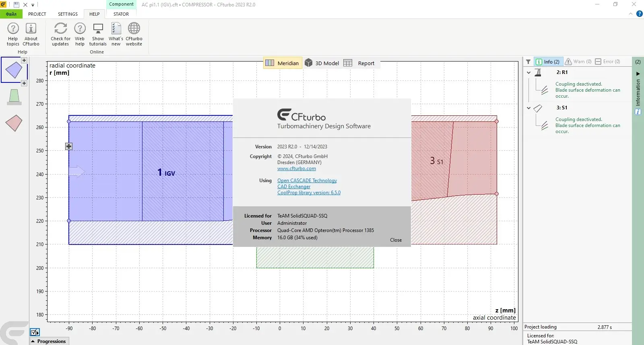Open CAD Exchanger link
The height and width of the screenshot is (345, 644).
point(294,187)
